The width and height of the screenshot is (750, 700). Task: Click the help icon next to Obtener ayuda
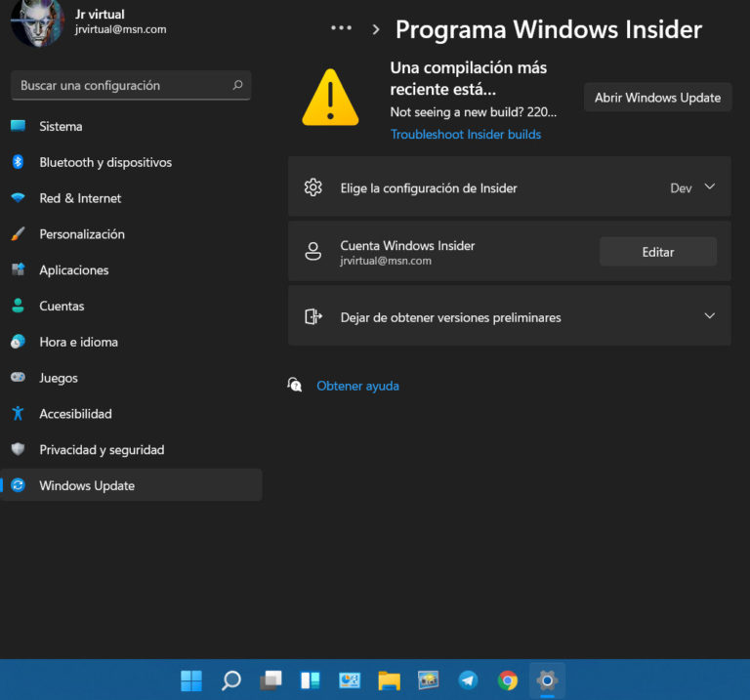(295, 385)
